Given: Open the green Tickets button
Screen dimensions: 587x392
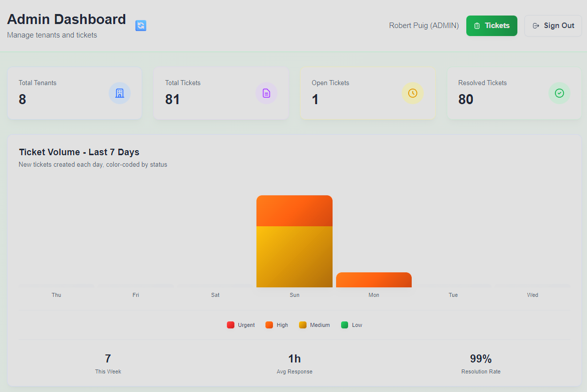Looking at the screenshot, I should [x=491, y=26].
